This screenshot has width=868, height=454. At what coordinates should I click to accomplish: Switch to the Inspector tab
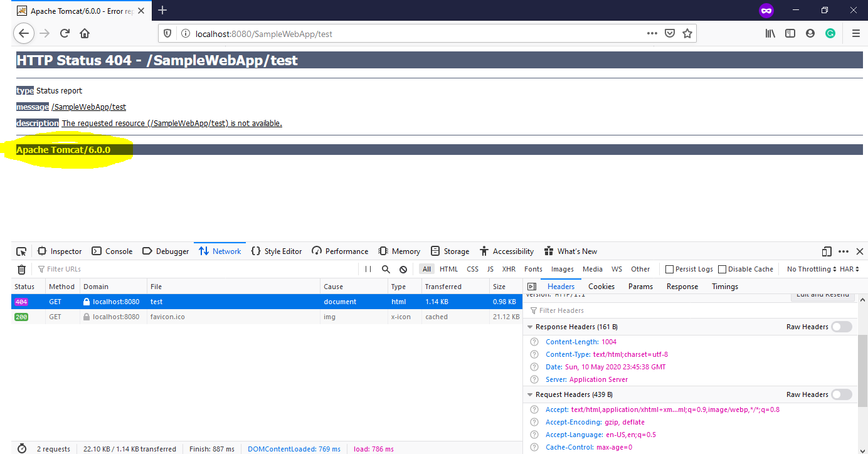click(x=60, y=251)
